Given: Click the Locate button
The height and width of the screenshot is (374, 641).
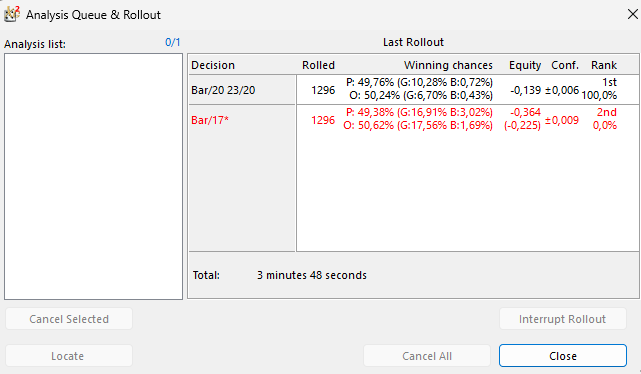Looking at the screenshot, I should [69, 356].
